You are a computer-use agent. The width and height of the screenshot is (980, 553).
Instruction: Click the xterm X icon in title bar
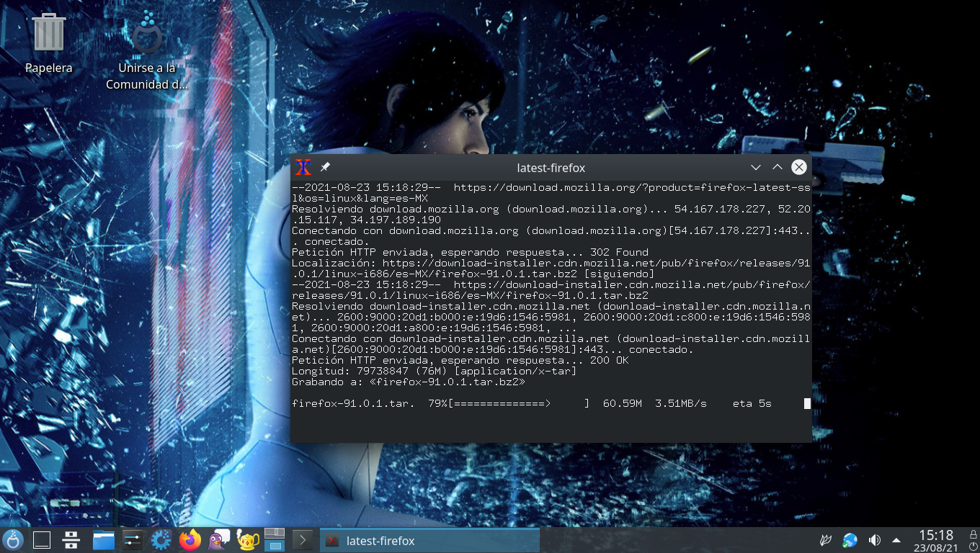(303, 167)
